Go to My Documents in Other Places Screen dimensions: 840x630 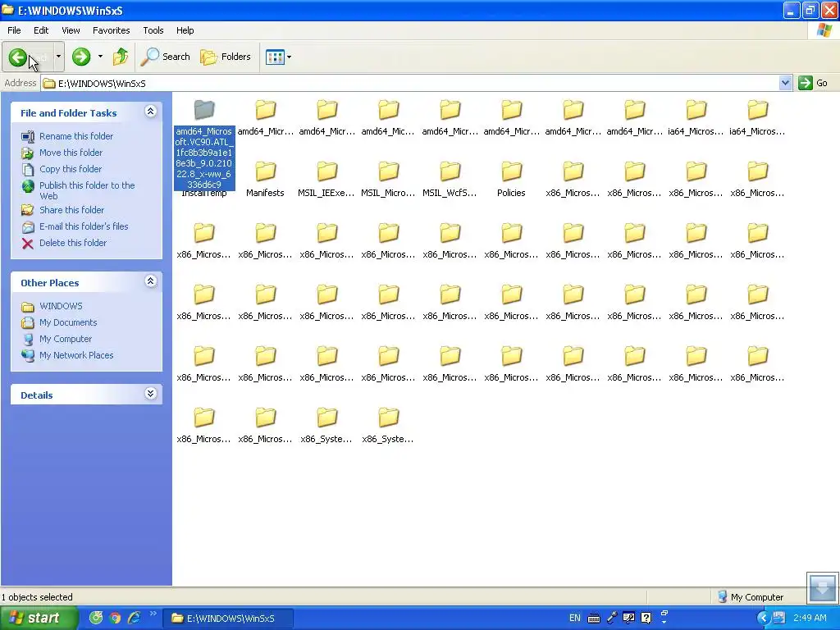point(68,322)
